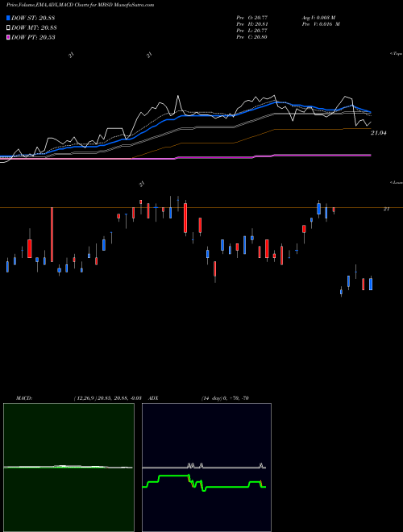Screen dimensions: 403x532
Task: Select the 'DOW MT: 20.88' legend text
Action: click(34, 28)
